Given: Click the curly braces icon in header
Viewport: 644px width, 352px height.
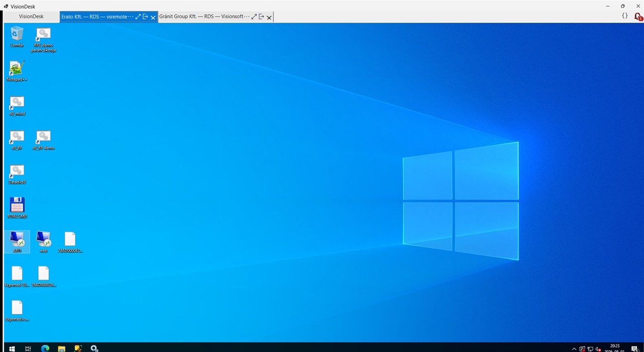Looking at the screenshot, I should 625,16.
